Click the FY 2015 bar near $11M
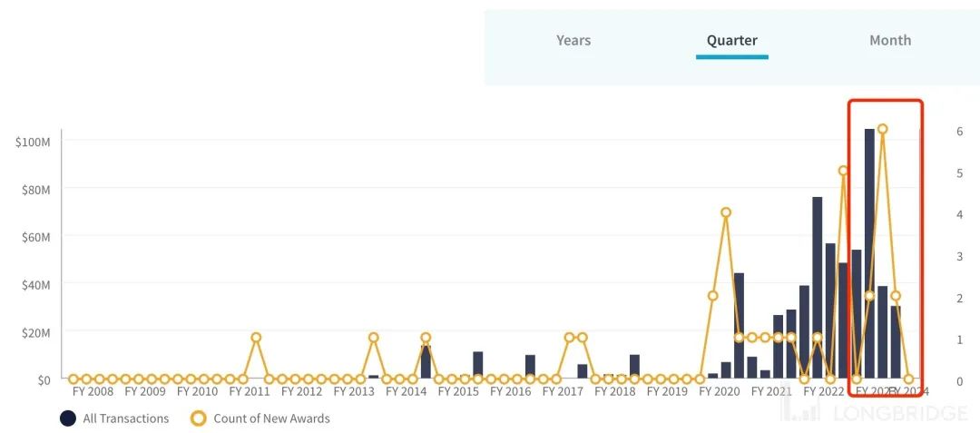 (x=478, y=365)
